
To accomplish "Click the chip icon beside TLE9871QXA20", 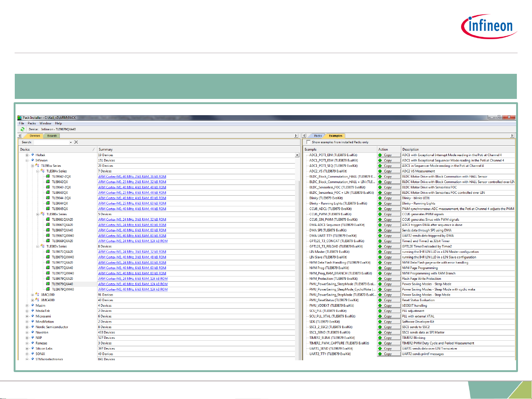I will (x=48, y=251).
